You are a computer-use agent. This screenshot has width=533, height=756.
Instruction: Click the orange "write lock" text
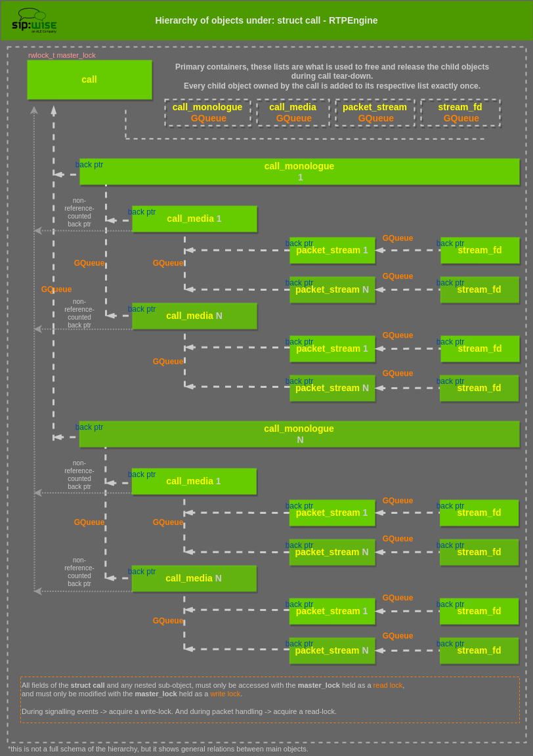pyautogui.click(x=225, y=694)
